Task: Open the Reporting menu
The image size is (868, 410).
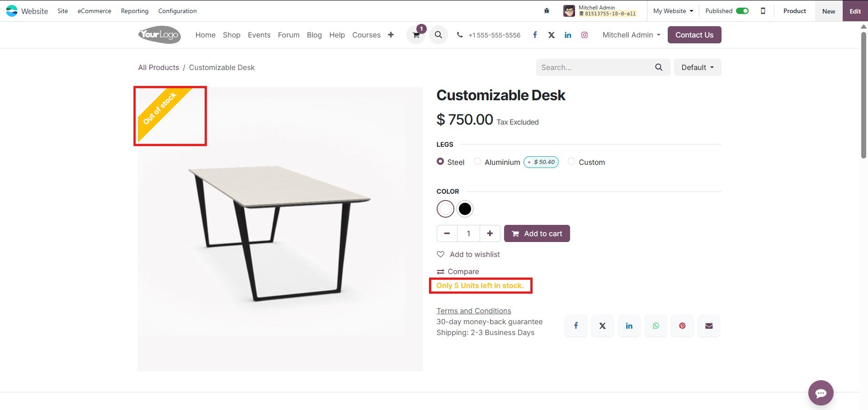Action: point(135,11)
